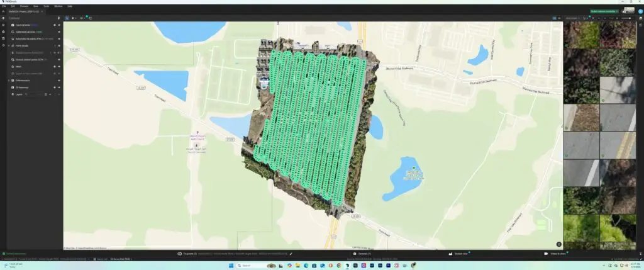Toggle visibility of Input cameras layer
The image size is (644, 270).
[x=59, y=25]
